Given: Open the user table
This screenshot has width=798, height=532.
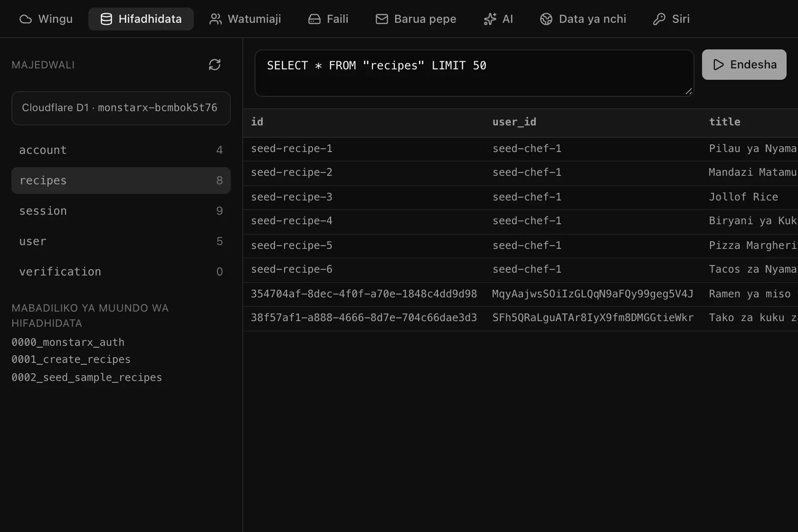Looking at the screenshot, I should (x=121, y=241).
